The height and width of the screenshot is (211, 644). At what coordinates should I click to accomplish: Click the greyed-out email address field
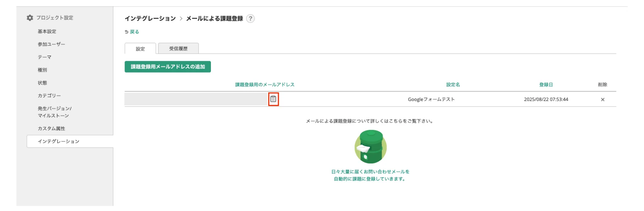click(x=196, y=99)
